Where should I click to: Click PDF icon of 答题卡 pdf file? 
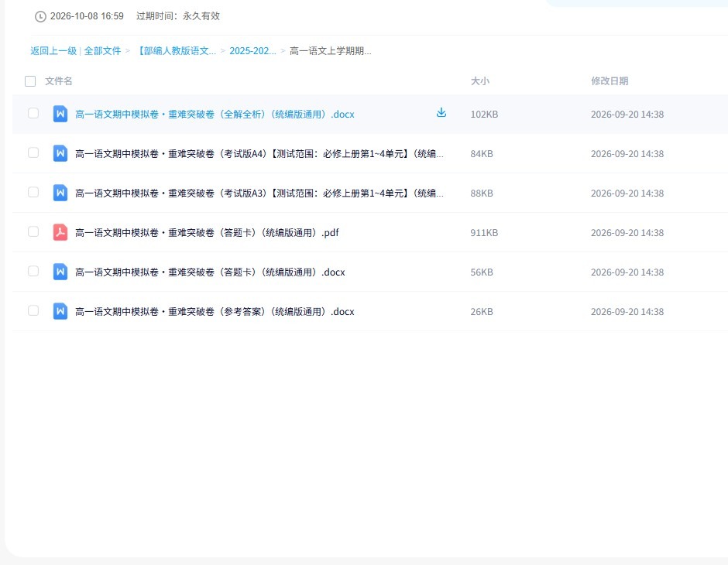[x=60, y=232]
